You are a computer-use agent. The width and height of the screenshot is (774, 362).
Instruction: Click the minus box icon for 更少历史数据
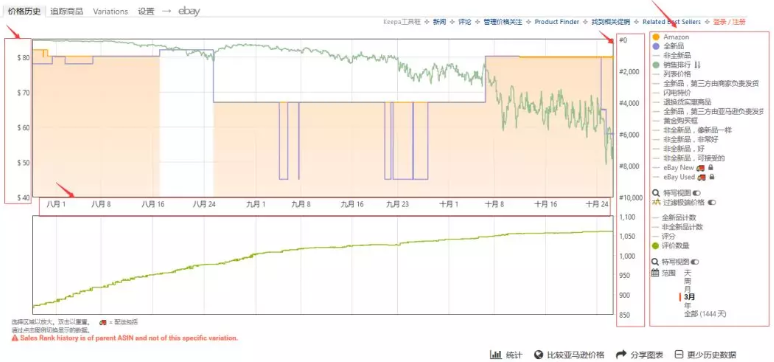[679, 355]
